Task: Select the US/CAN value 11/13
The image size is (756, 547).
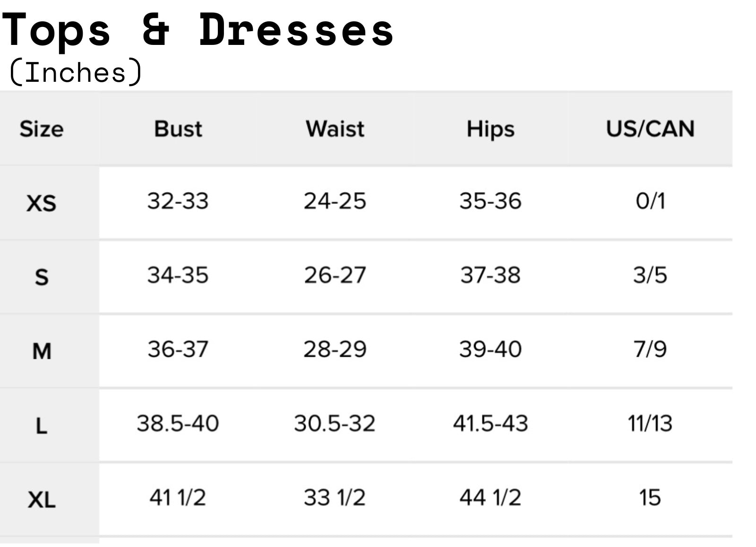Action: [x=650, y=423]
